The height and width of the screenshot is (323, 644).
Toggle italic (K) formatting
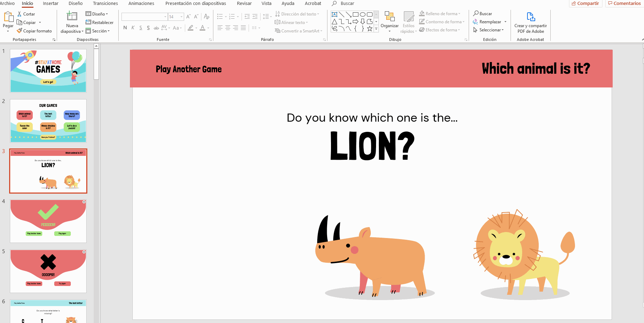133,28
